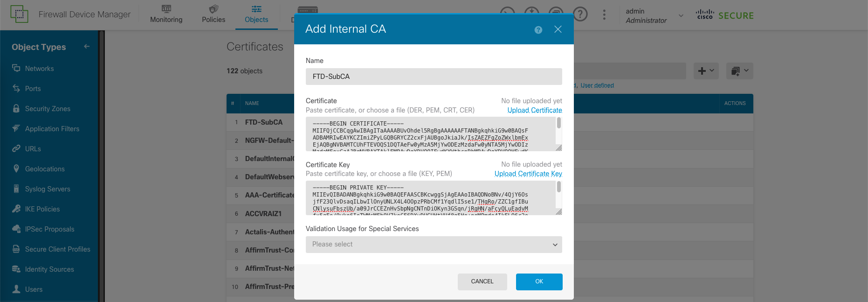The height and width of the screenshot is (302, 868).
Task: Open Identity Sources in sidebar
Action: point(49,269)
